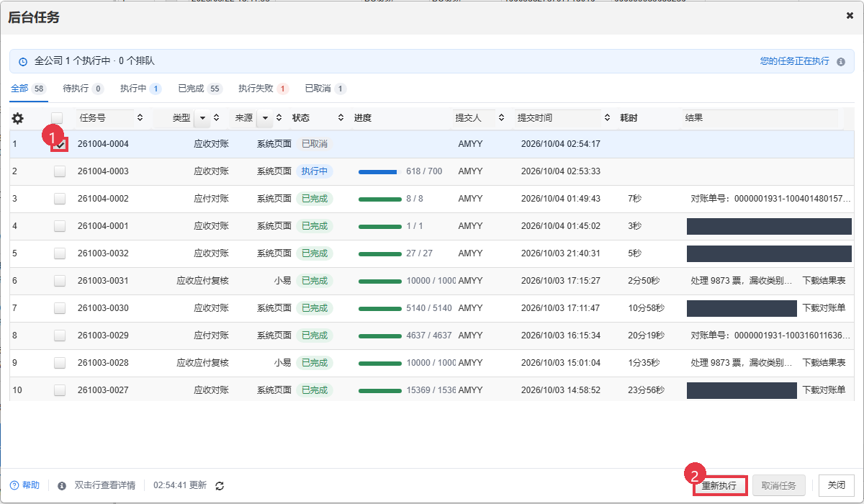Click the 27 / 27 progress bar
The height and width of the screenshot is (504, 864).
coord(379,253)
